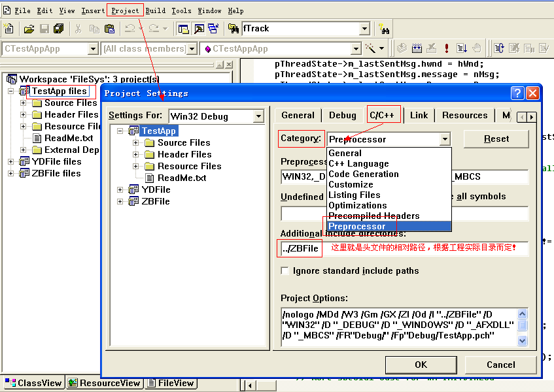Click the Cancel button

click(500, 365)
